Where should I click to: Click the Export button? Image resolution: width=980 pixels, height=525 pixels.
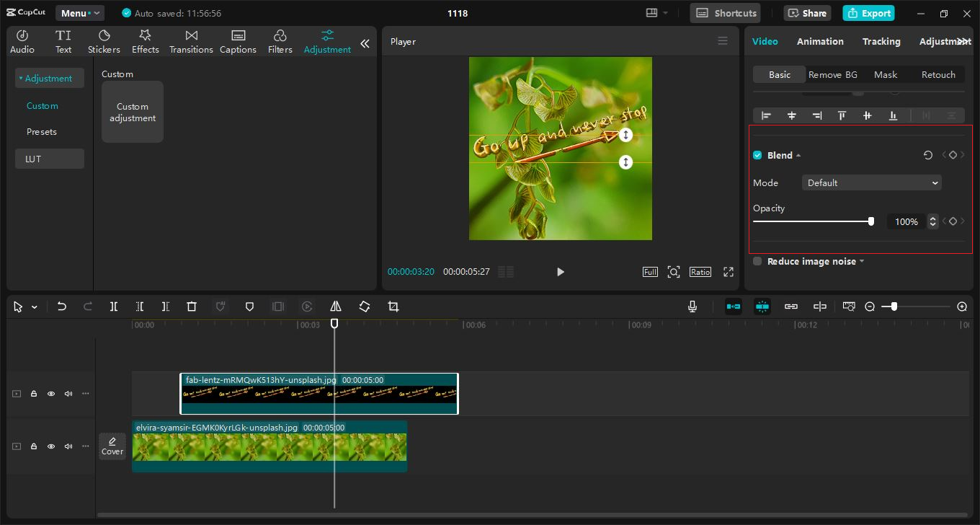click(x=868, y=12)
